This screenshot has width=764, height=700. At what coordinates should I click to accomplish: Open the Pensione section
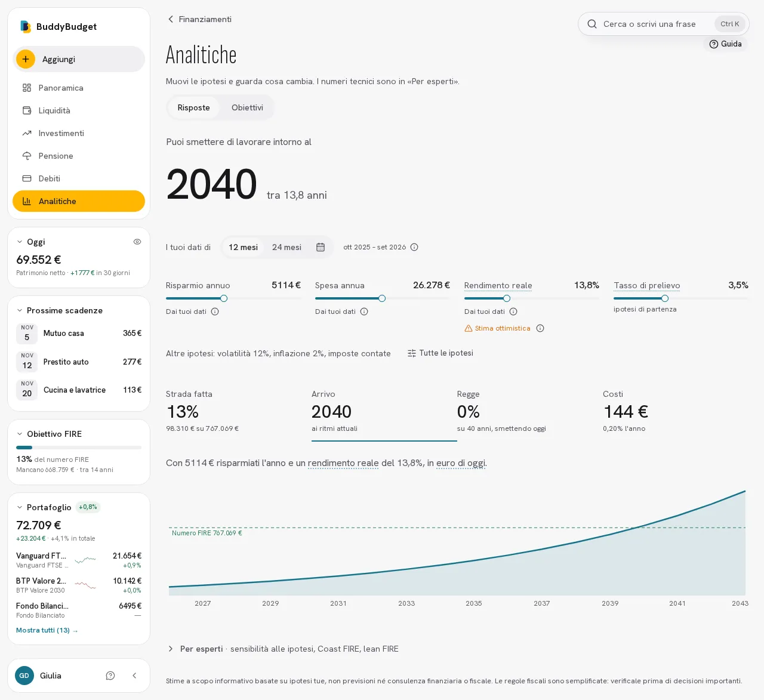[79, 156]
